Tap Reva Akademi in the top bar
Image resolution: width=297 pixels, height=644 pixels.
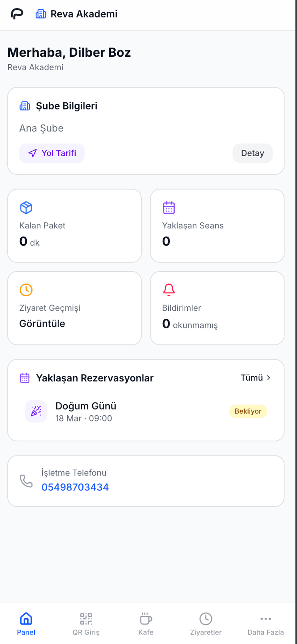[x=84, y=14]
